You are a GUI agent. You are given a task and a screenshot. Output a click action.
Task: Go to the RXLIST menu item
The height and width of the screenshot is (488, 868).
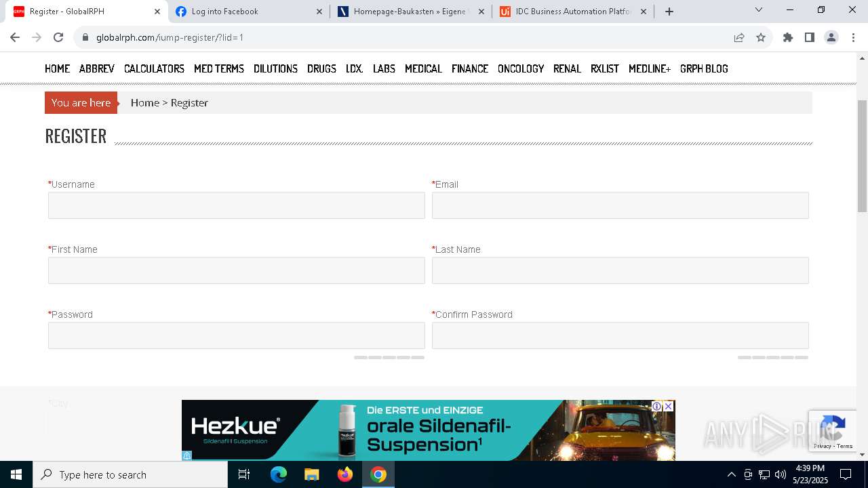point(605,68)
